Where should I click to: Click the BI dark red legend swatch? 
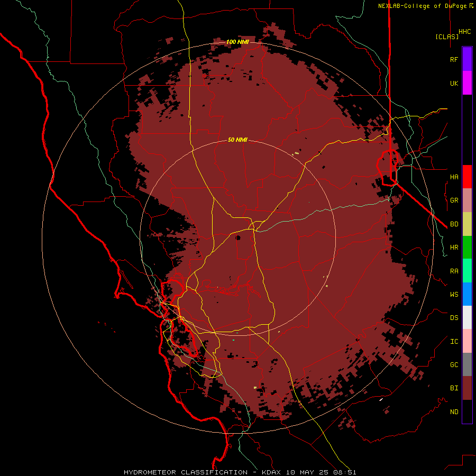tap(467, 388)
